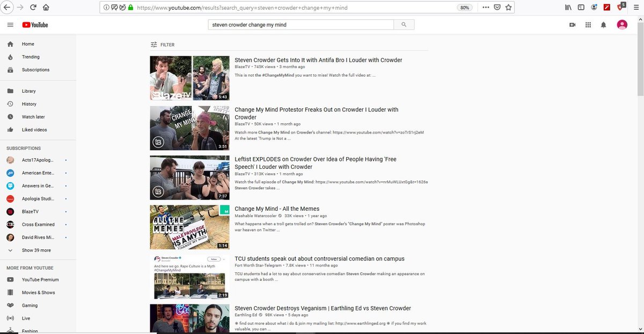Open 'TCU students speak out' video title
The image size is (644, 334).
319,259
